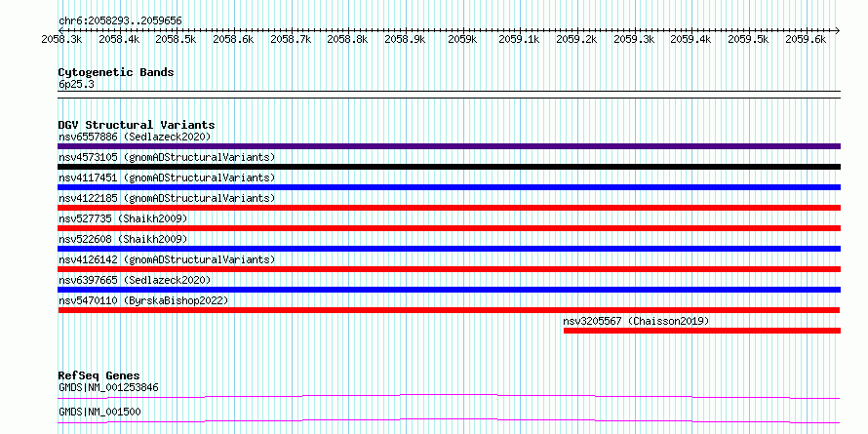Click the GMDS|NM_001253846 gene label
This screenshot has height=434, width=868.
[x=108, y=387]
